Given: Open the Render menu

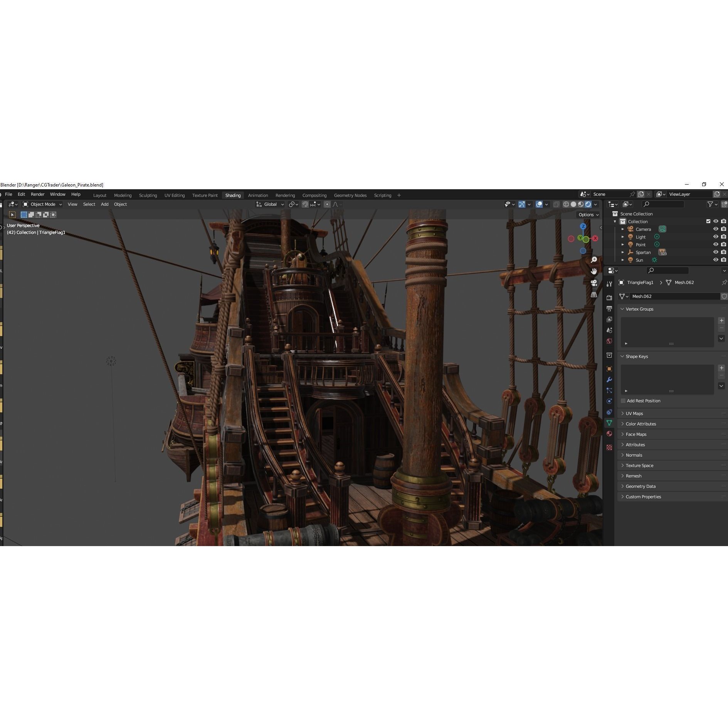Looking at the screenshot, I should click(37, 194).
